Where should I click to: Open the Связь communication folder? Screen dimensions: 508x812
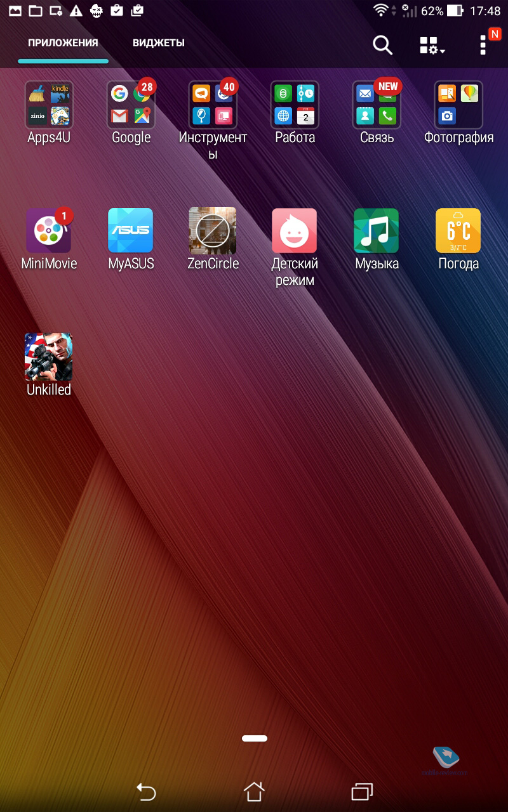pyautogui.click(x=377, y=105)
